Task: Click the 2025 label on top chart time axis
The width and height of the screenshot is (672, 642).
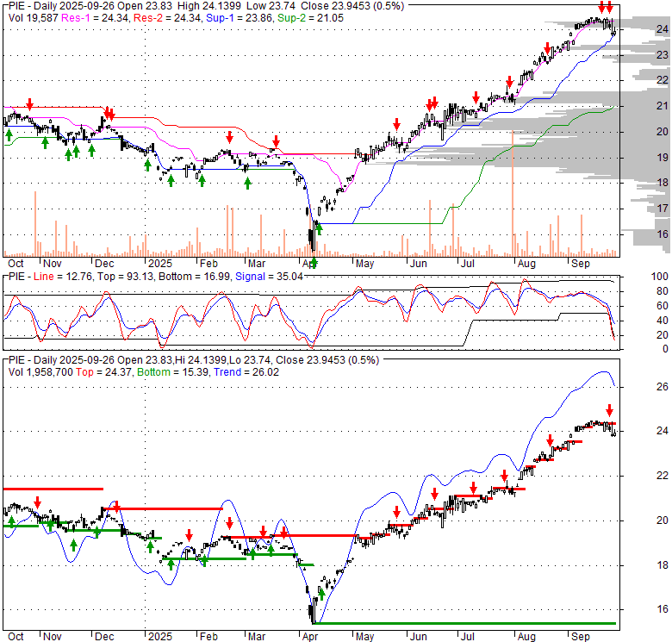Action: (160, 264)
